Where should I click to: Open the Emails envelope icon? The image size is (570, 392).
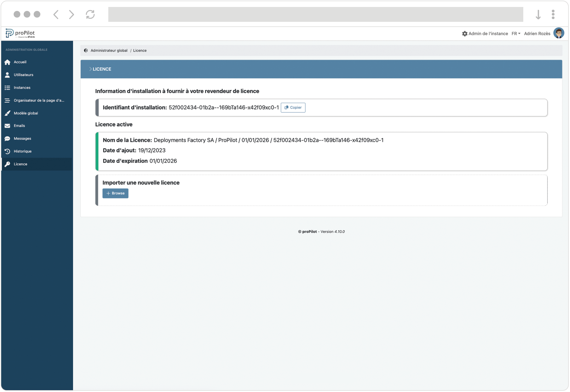click(x=7, y=126)
